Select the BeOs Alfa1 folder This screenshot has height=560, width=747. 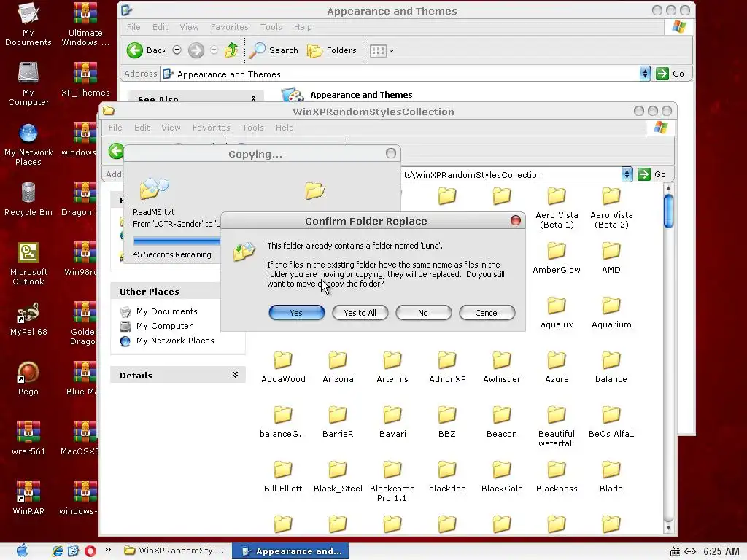coord(611,422)
